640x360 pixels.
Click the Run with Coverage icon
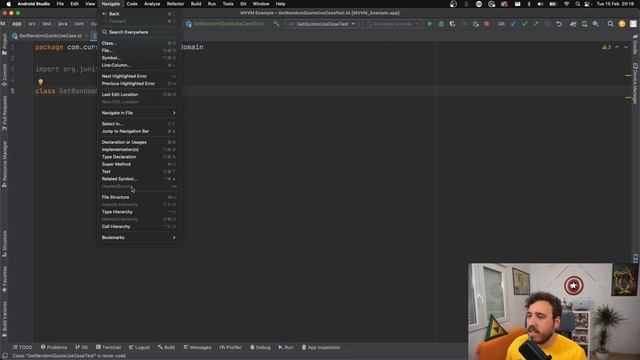(452, 24)
